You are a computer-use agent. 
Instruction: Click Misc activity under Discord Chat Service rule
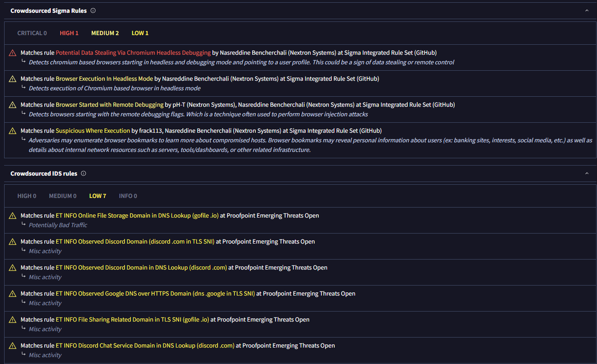(45, 355)
